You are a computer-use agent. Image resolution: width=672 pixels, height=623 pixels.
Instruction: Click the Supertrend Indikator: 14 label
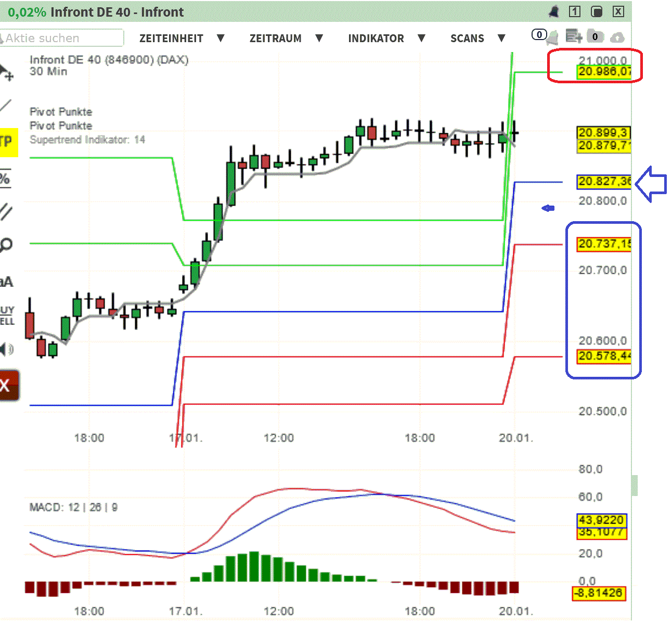[x=87, y=139]
